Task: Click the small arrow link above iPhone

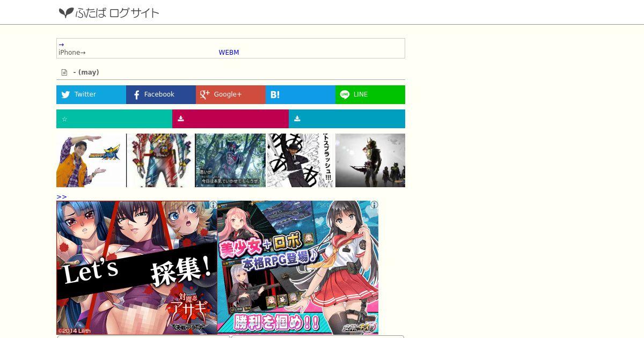Action: coord(61,45)
